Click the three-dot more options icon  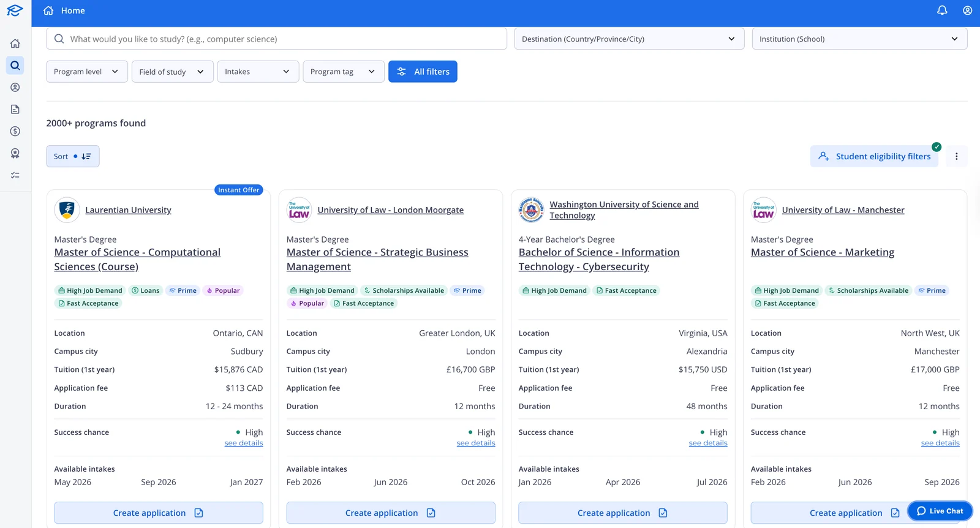[x=956, y=156]
